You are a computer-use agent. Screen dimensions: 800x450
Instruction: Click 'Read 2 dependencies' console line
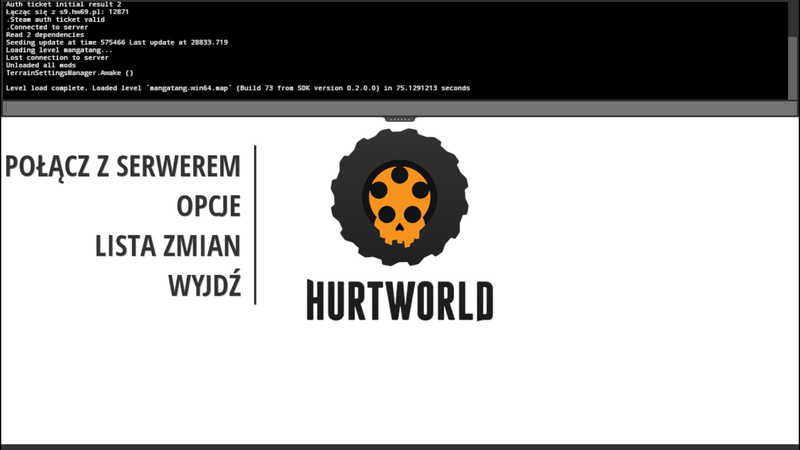(x=45, y=35)
